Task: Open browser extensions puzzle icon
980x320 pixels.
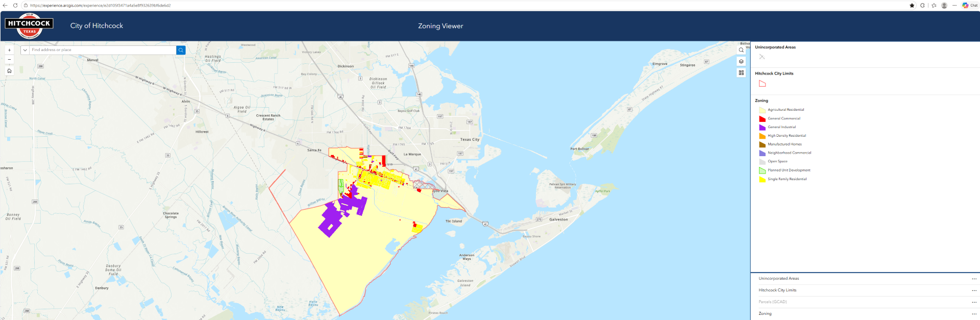Action: point(922,5)
